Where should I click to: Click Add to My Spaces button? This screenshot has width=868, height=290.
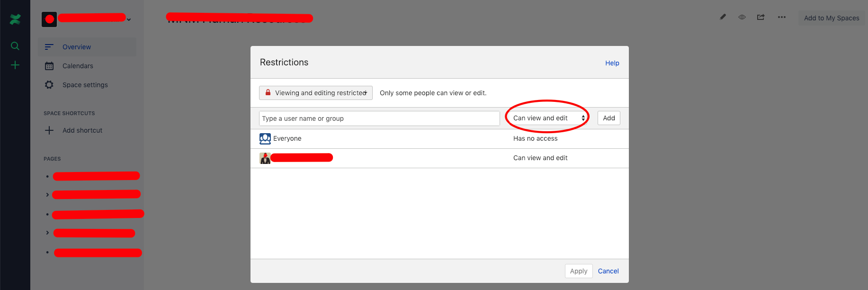tap(832, 18)
